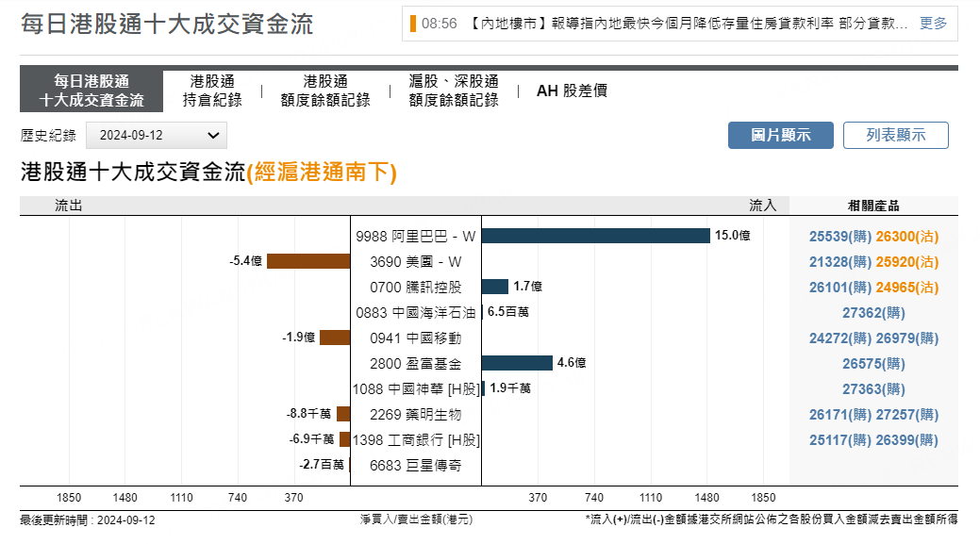This screenshot has height=544, width=980.
Task: Open call warrant 27363(購)
Action: pyautogui.click(x=873, y=389)
